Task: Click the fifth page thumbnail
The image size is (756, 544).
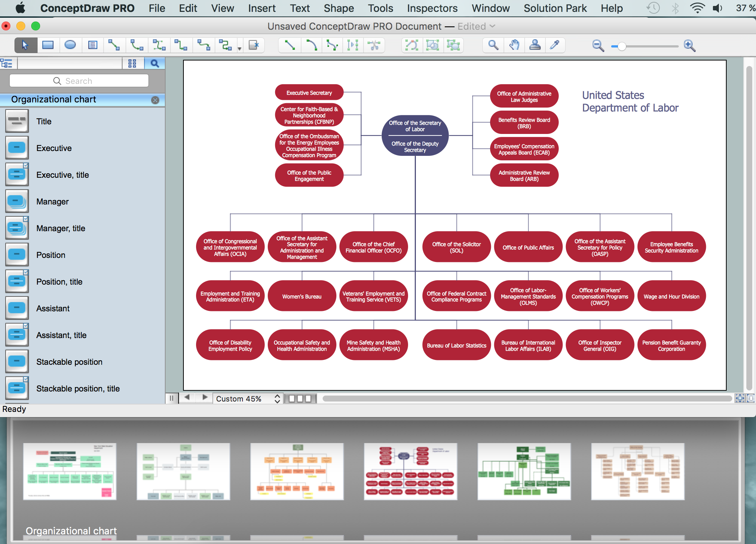Action: click(x=524, y=470)
